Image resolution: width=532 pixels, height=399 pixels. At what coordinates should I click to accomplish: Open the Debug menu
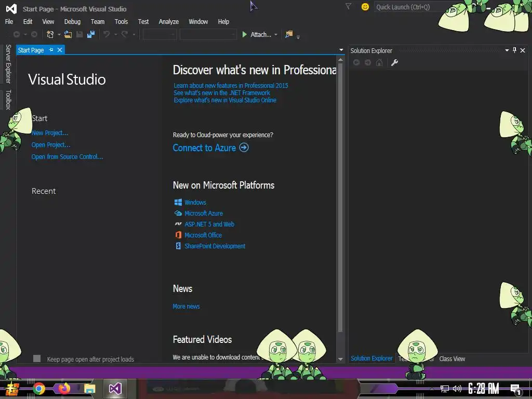(72, 21)
